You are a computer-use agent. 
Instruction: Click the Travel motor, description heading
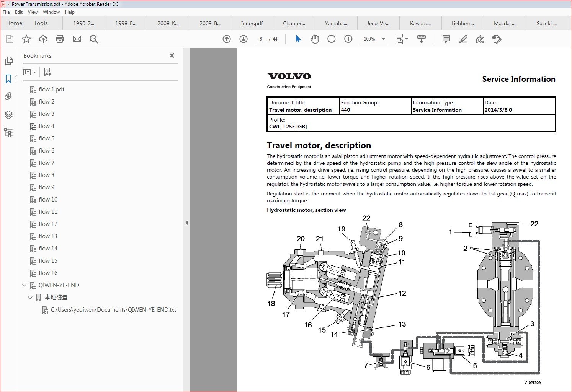(319, 145)
